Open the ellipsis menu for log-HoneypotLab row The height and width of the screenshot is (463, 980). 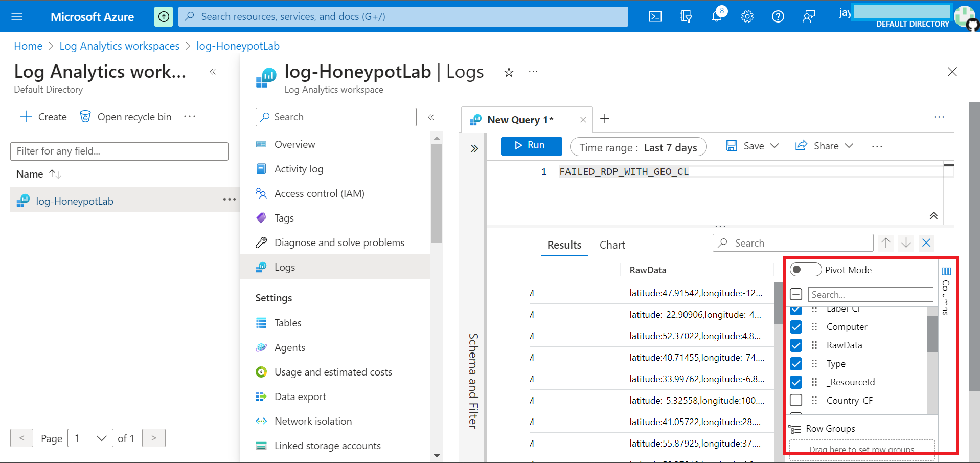point(230,199)
